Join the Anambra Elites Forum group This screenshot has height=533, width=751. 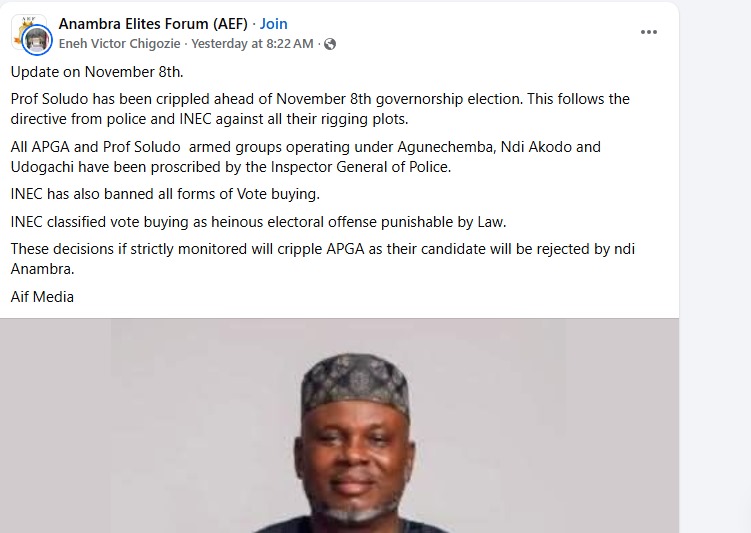[x=274, y=23]
